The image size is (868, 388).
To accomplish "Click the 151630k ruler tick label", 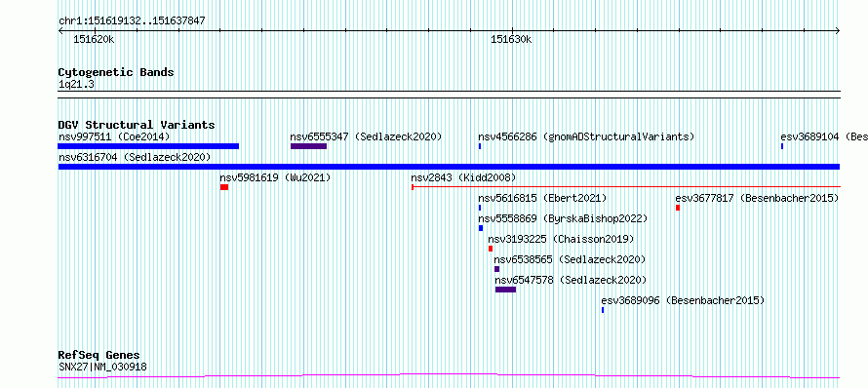I will [511, 40].
